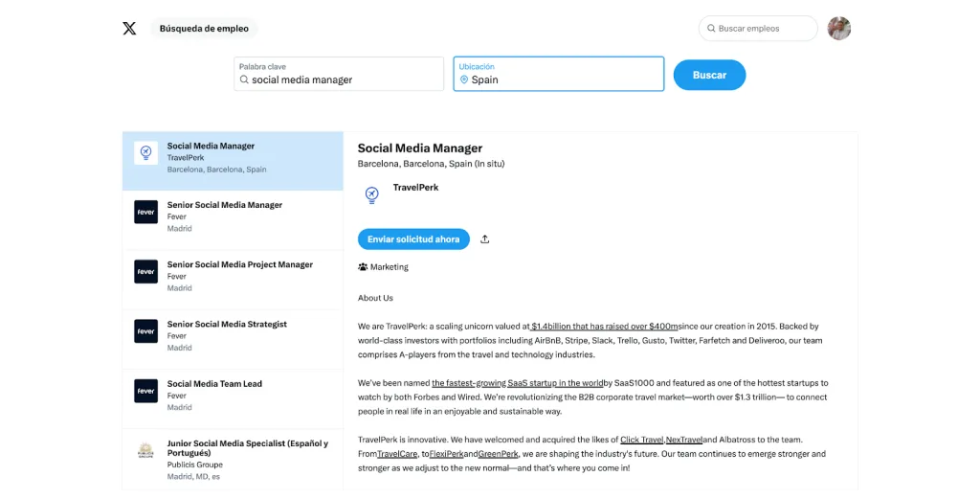Click the Buscar empleos search box

click(x=763, y=29)
